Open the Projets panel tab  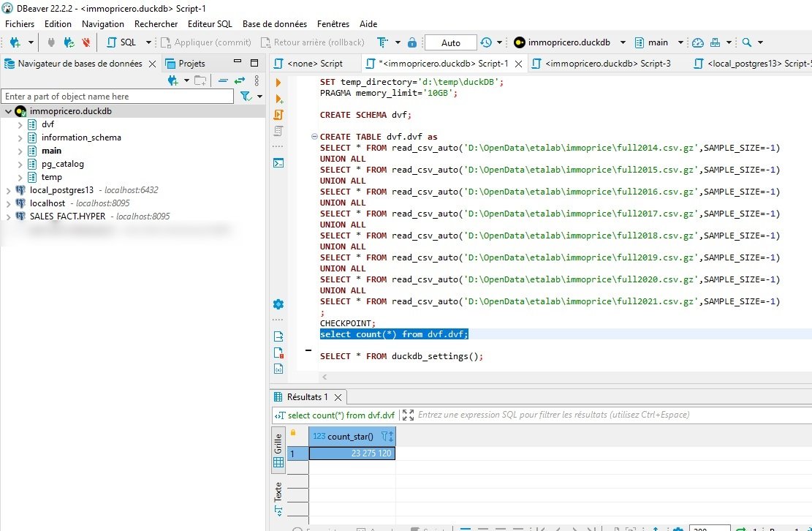point(186,64)
